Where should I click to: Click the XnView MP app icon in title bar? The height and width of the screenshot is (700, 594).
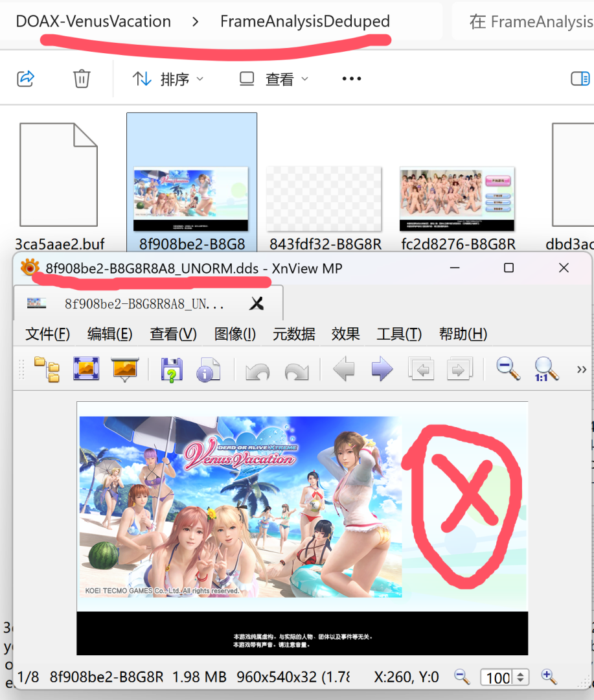29,268
